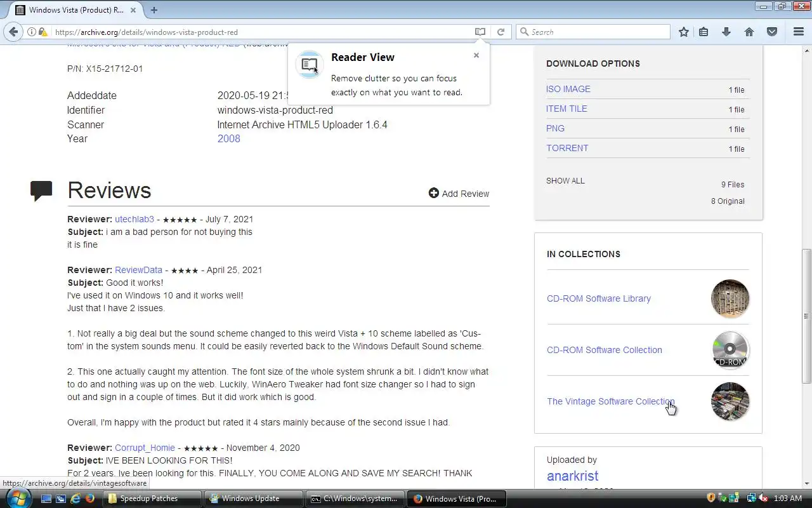Open reviewer ReviewData profile
Screen dimensions: 812x508
pos(138,270)
